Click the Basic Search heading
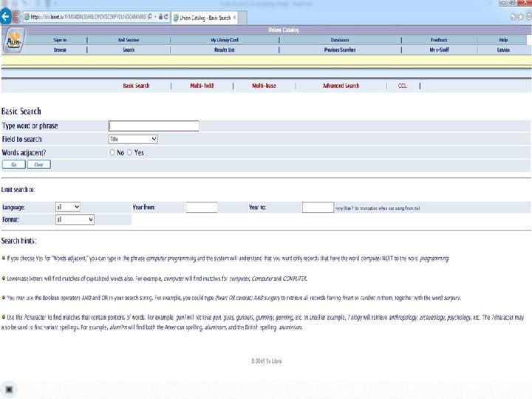The height and width of the screenshot is (399, 532). tap(21, 112)
